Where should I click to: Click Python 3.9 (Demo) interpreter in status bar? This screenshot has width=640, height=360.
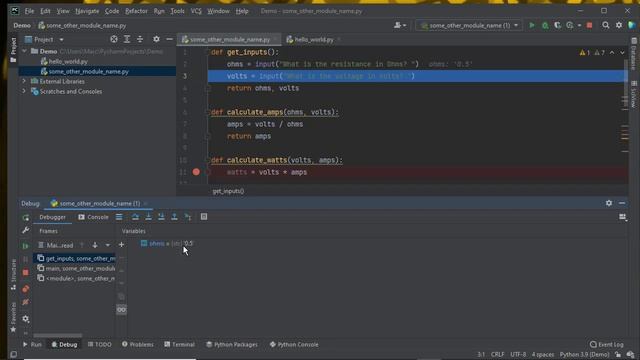tap(584, 354)
